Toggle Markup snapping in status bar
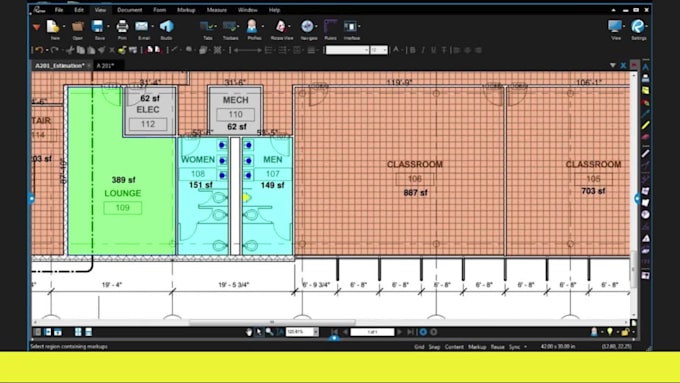The height and width of the screenshot is (383, 680). (x=477, y=347)
